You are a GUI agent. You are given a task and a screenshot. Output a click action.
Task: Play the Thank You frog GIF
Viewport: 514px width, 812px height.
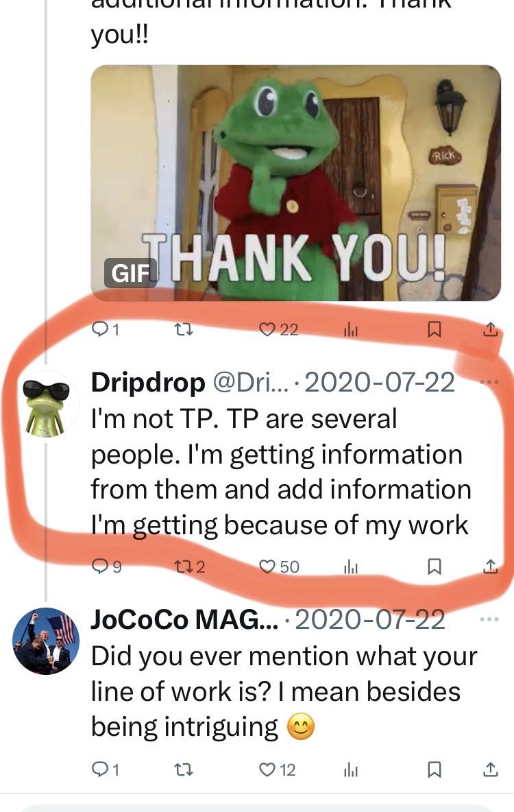[295, 182]
